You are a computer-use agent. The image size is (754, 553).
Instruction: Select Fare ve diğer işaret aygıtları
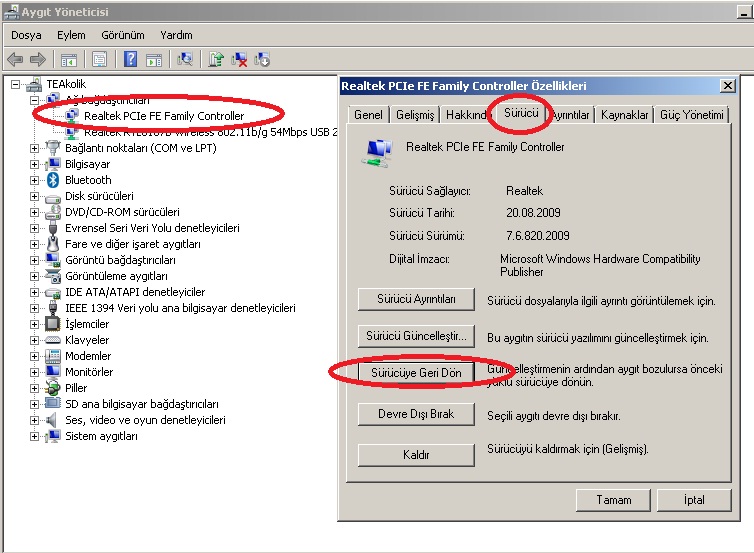(x=133, y=244)
